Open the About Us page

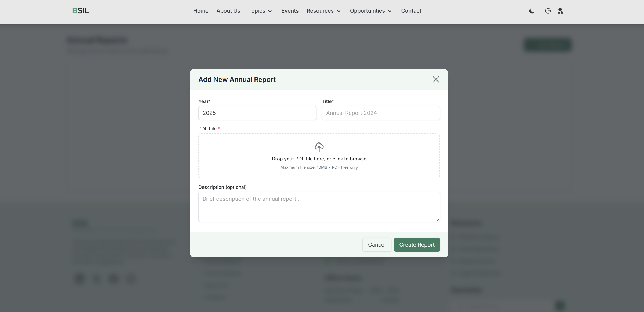(228, 11)
